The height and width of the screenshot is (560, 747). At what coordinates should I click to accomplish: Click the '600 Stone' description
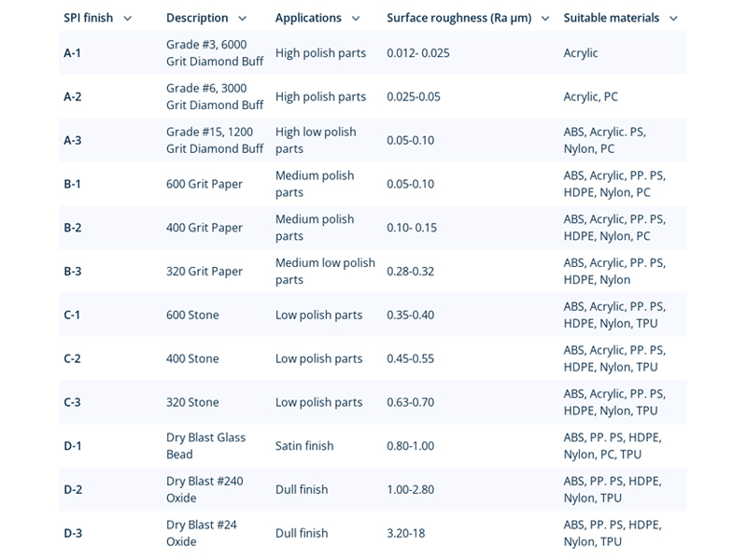pyautogui.click(x=192, y=315)
